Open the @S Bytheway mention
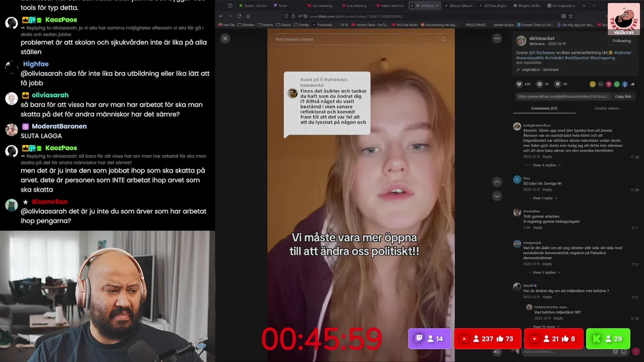Viewport: 644px width, 362px height. [541, 52]
